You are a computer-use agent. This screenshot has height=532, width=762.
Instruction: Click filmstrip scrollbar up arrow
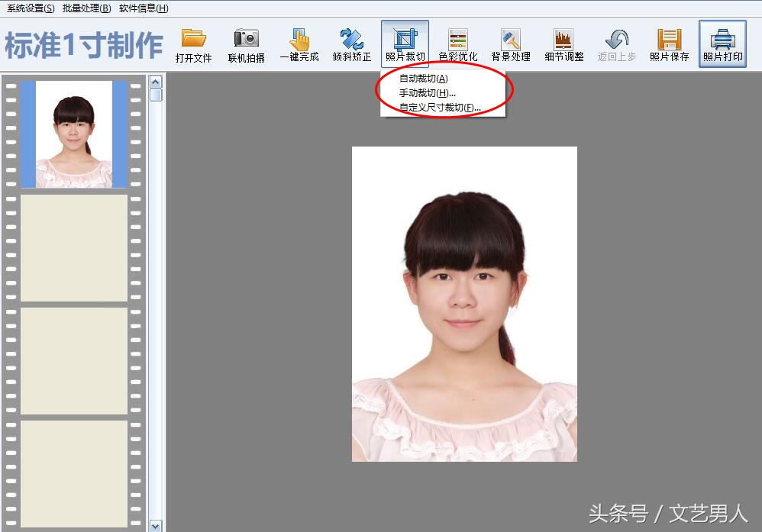pyautogui.click(x=156, y=82)
